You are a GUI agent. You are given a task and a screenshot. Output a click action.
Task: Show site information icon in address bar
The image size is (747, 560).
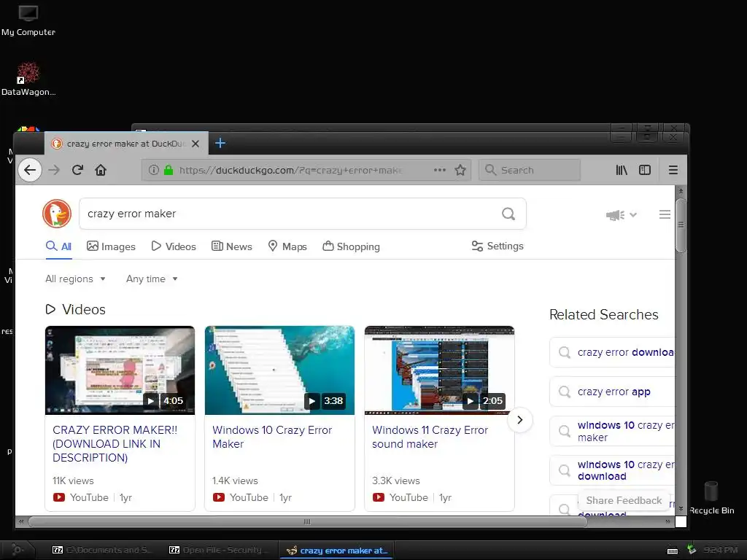pos(153,170)
